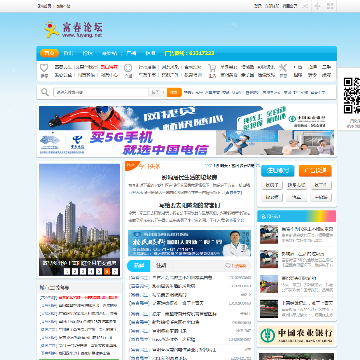360x360 pixels.
Task: Open the search type dropdown beside search box
Action: coord(157,92)
